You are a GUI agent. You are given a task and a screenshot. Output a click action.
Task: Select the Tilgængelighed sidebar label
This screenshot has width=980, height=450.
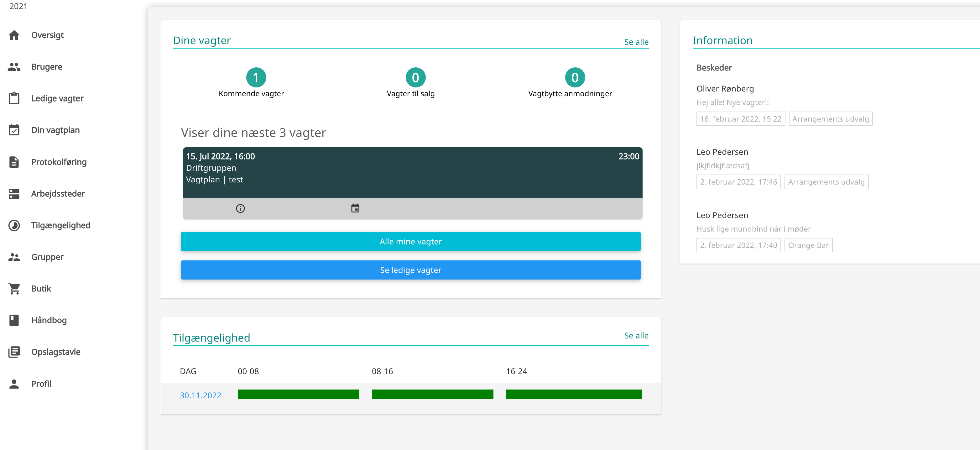[61, 225]
